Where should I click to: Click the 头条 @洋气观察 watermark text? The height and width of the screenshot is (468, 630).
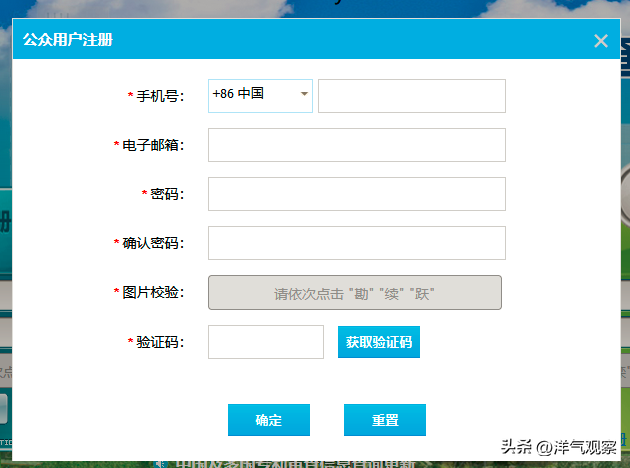coord(557,446)
